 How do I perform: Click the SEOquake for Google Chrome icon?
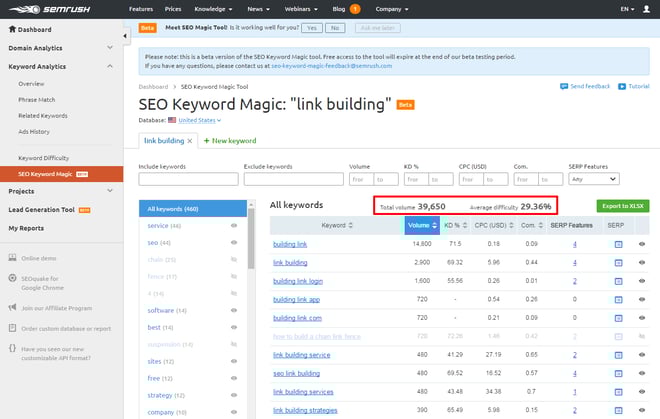[13, 278]
